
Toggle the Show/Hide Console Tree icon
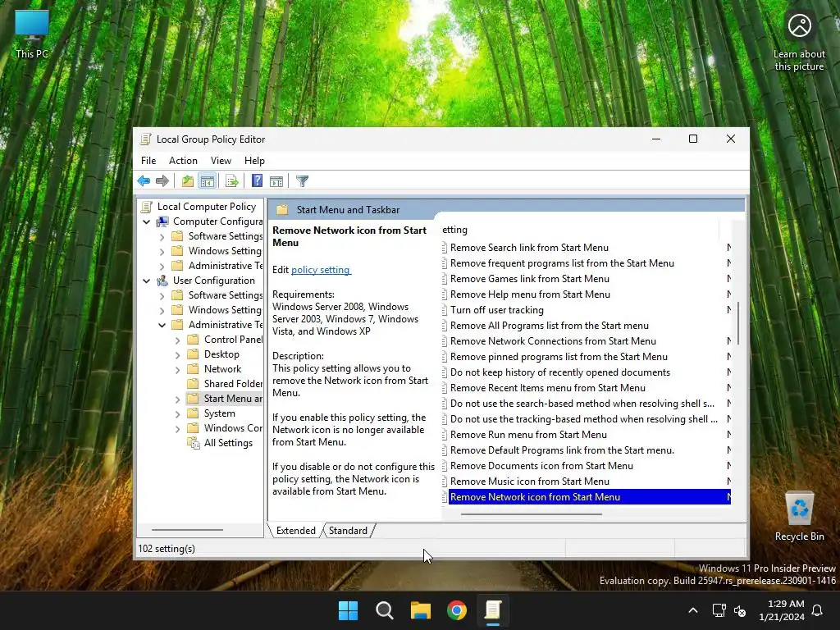[208, 181]
